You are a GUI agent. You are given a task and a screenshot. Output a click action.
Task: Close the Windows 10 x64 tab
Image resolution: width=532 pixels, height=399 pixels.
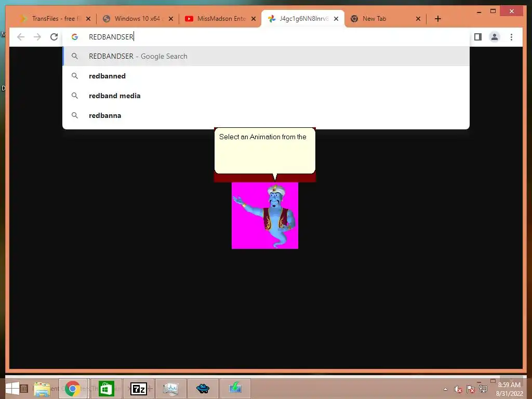pyautogui.click(x=171, y=19)
